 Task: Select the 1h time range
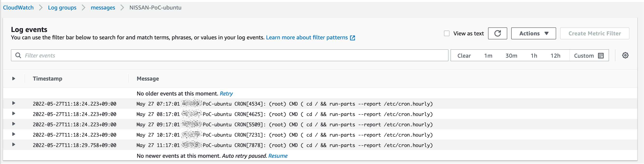534,56
